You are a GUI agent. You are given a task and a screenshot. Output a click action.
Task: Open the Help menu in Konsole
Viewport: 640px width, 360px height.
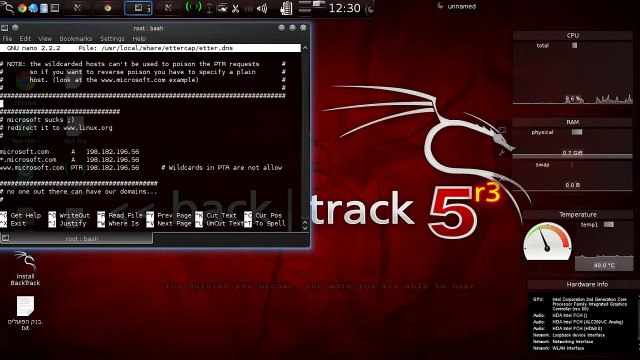pos(139,38)
